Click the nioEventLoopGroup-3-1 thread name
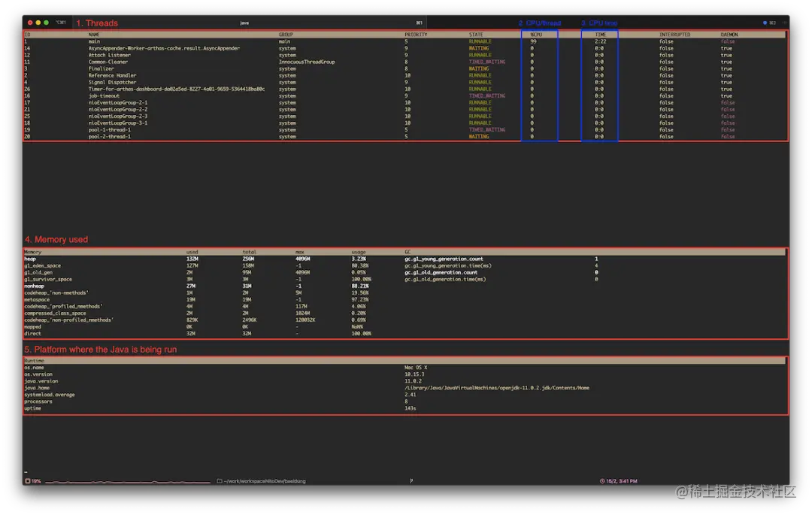The height and width of the screenshot is (515, 812). click(x=117, y=123)
